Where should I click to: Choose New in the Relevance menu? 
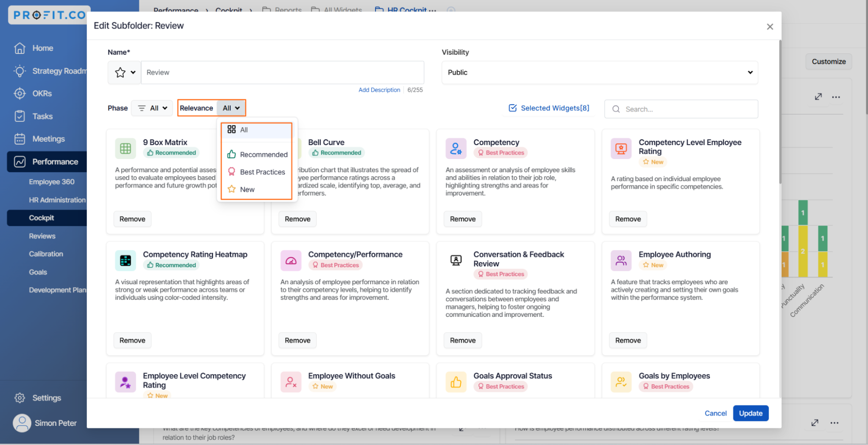[257, 189]
